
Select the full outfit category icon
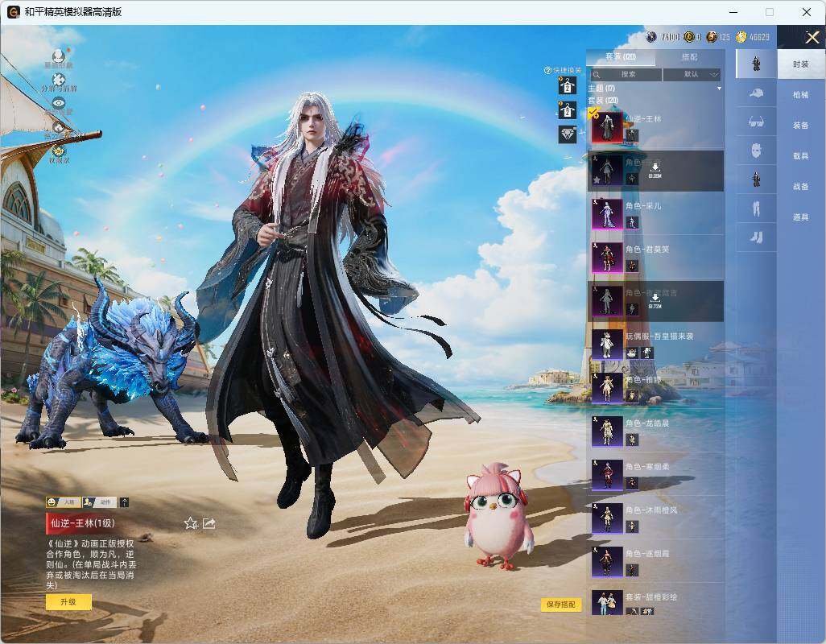(x=756, y=63)
